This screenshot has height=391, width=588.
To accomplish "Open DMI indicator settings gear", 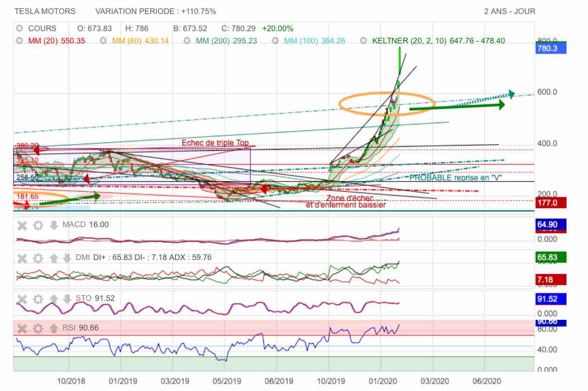I will click(38, 258).
